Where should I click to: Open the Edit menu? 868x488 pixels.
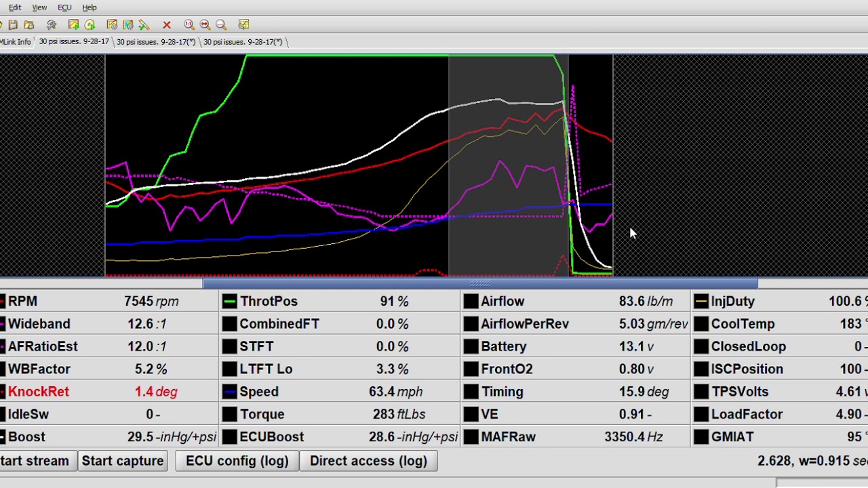tap(14, 7)
